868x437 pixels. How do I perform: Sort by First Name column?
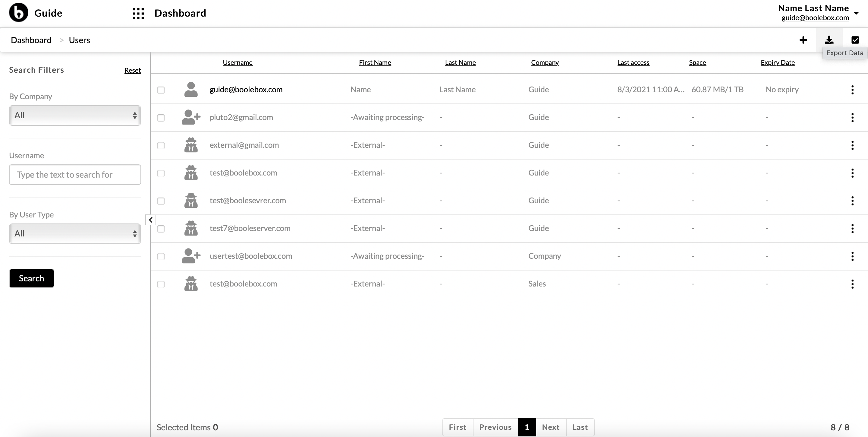375,62
